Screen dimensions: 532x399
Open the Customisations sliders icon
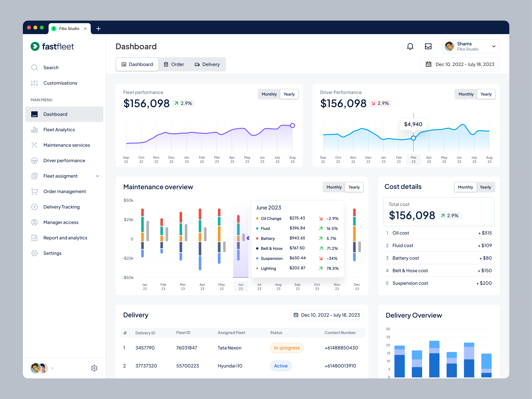(x=34, y=83)
